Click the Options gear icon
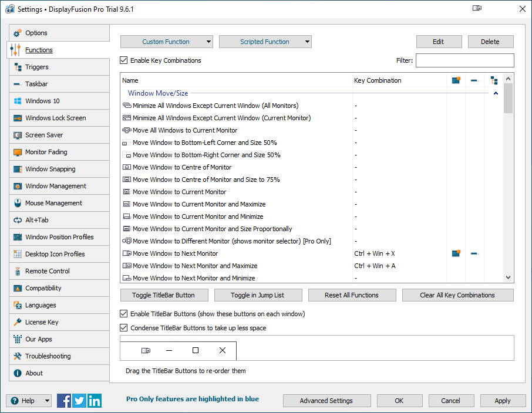The width and height of the screenshot is (532, 413). 18,33
